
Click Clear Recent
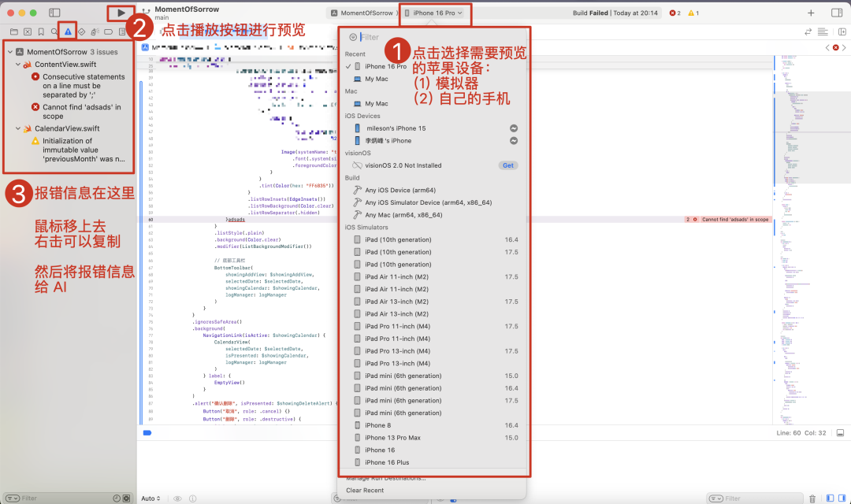(x=365, y=491)
